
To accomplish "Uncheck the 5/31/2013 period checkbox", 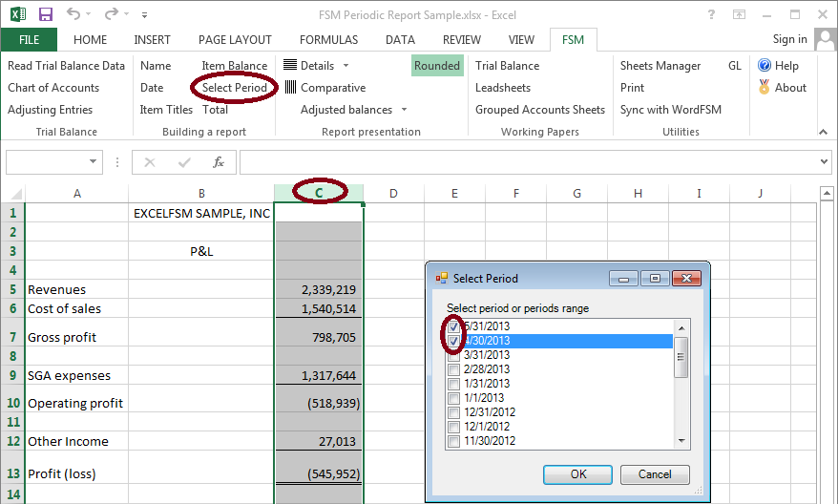I will (x=453, y=326).
